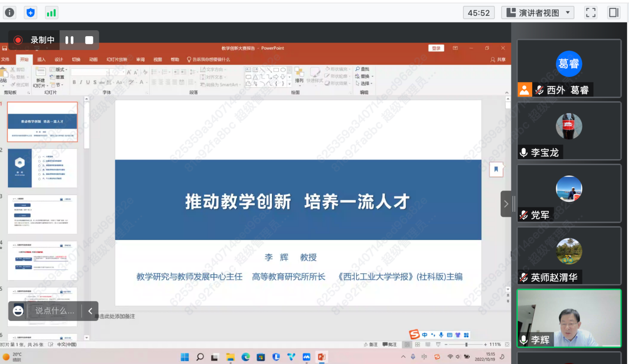
Task: Toggle underline formatting
Action: [88, 82]
